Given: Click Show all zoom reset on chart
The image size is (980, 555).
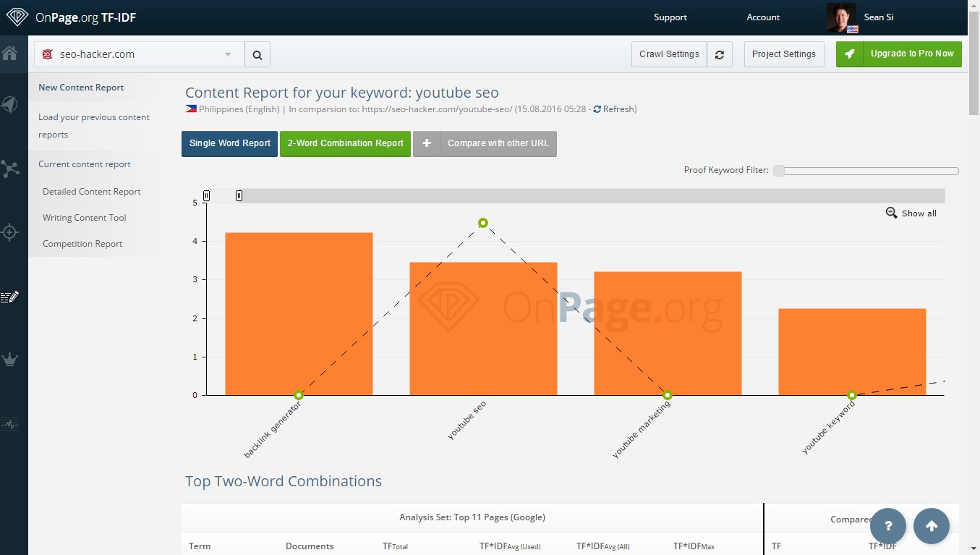Looking at the screenshot, I should [911, 213].
